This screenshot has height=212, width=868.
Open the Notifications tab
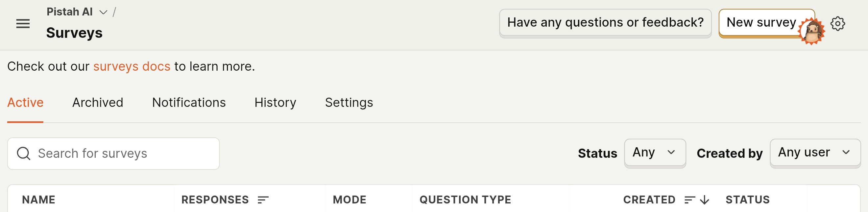tap(189, 103)
